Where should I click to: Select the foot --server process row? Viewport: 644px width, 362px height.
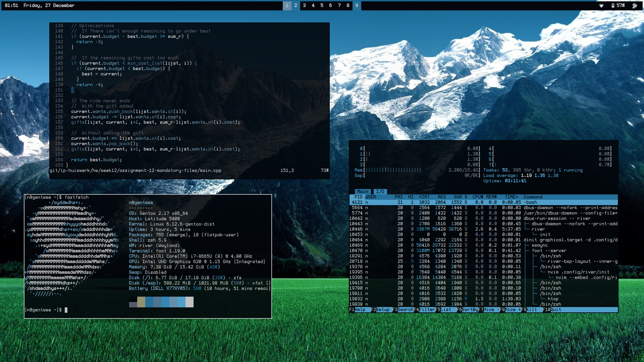[x=483, y=251]
